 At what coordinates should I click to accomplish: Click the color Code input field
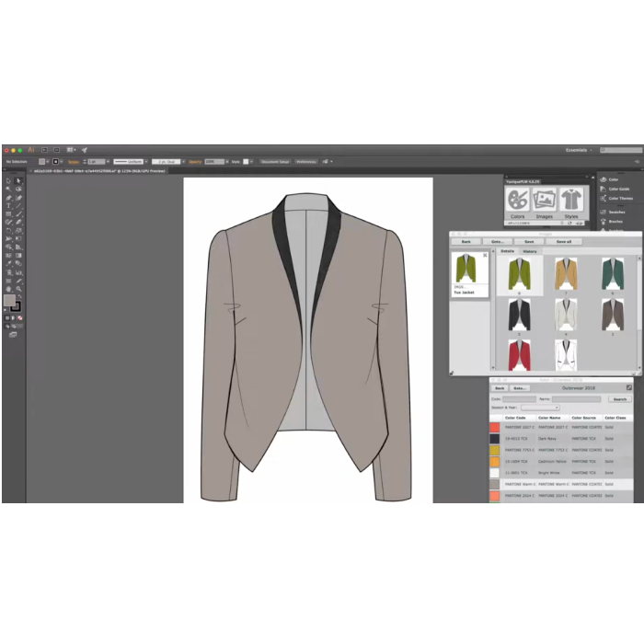[x=518, y=399]
